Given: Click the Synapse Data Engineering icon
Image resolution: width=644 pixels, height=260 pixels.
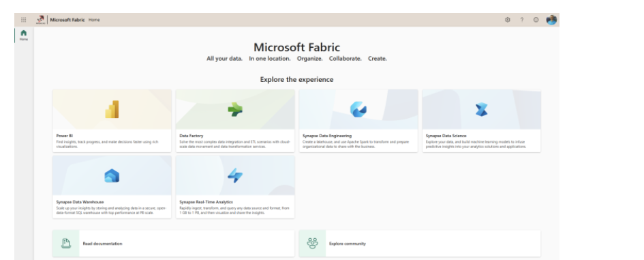Looking at the screenshot, I should tap(358, 109).
